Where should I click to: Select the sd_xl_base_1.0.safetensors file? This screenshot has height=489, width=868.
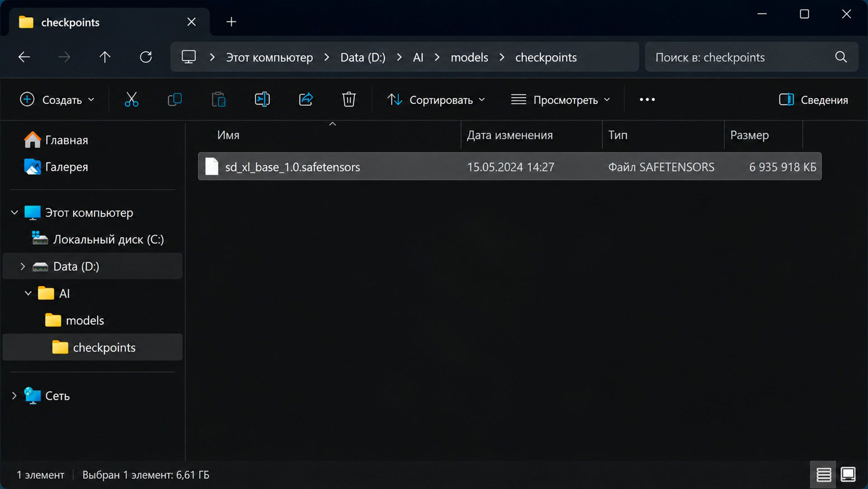509,166
